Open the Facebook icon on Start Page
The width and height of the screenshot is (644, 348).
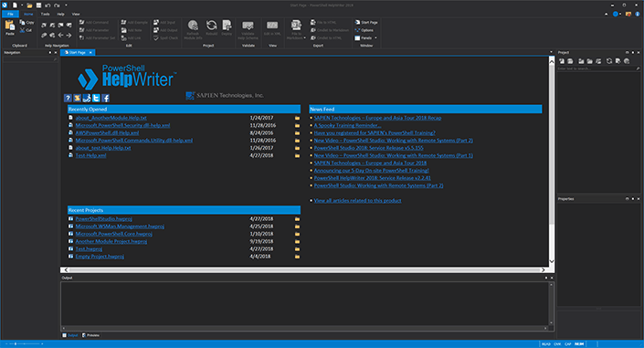(x=106, y=98)
